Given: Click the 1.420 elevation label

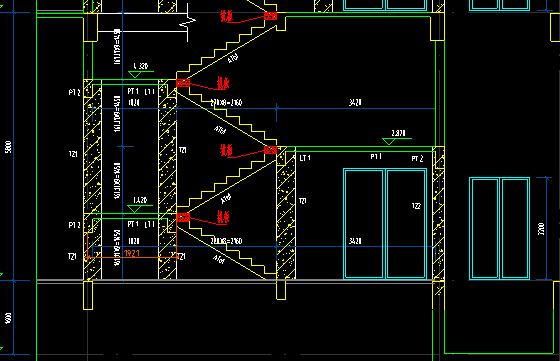Looking at the screenshot, I should [x=140, y=200].
